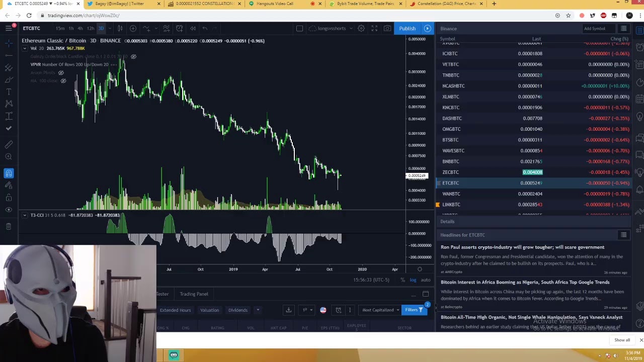Toggle auto scale on price axis
This screenshot has width=644, height=362.
point(426,280)
